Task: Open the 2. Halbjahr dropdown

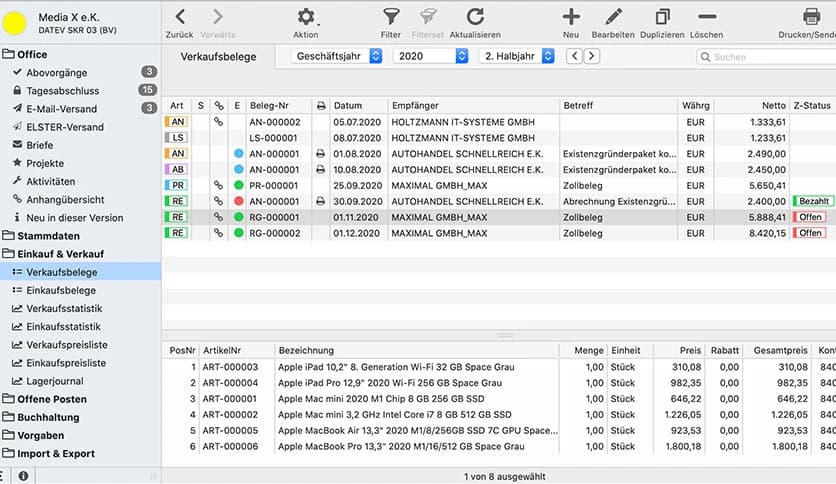Action: click(517, 56)
